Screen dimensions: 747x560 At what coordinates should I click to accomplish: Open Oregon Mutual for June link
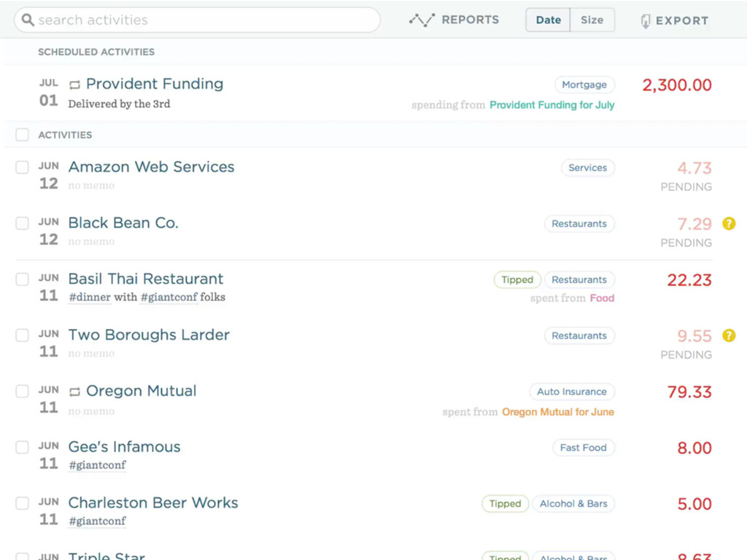tap(558, 412)
